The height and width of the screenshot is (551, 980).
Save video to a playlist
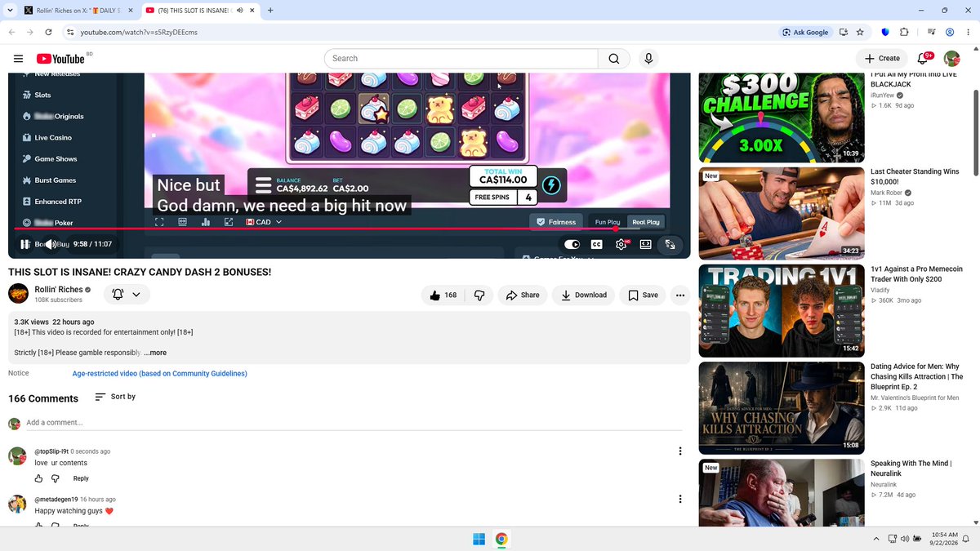(643, 295)
